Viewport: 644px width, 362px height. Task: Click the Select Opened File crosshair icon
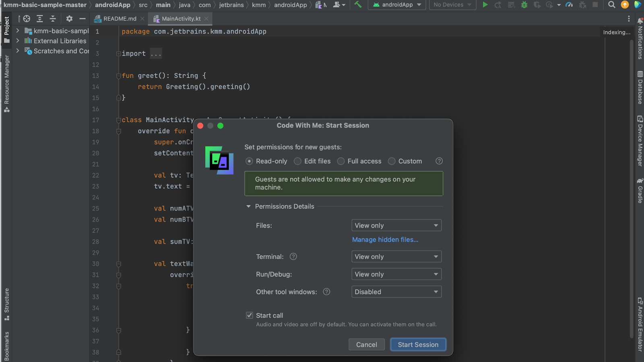point(27,19)
